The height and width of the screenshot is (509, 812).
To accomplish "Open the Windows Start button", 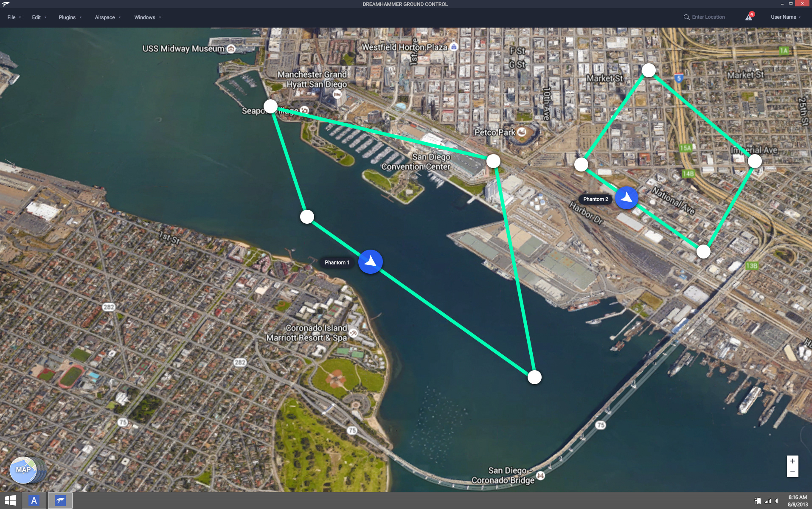I will point(10,501).
